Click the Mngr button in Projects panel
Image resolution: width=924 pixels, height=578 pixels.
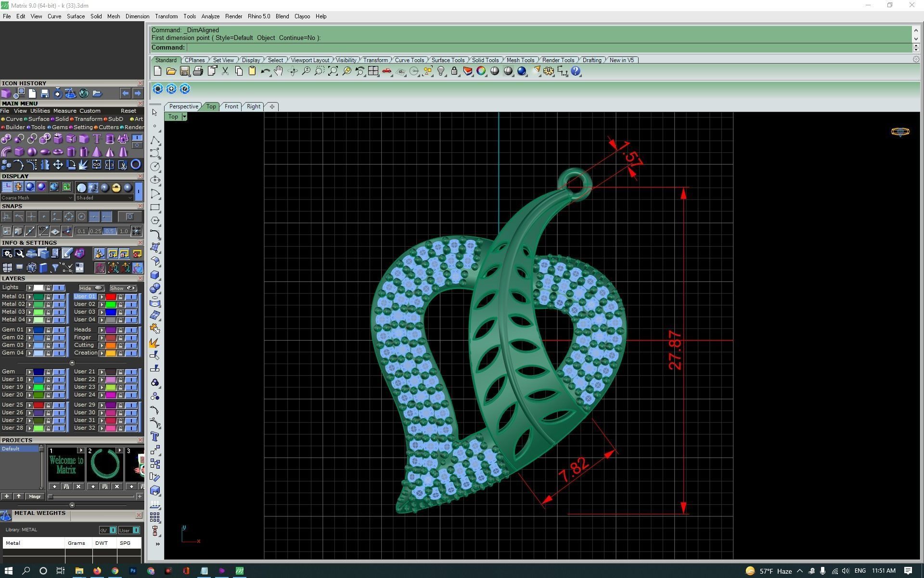[x=35, y=497]
